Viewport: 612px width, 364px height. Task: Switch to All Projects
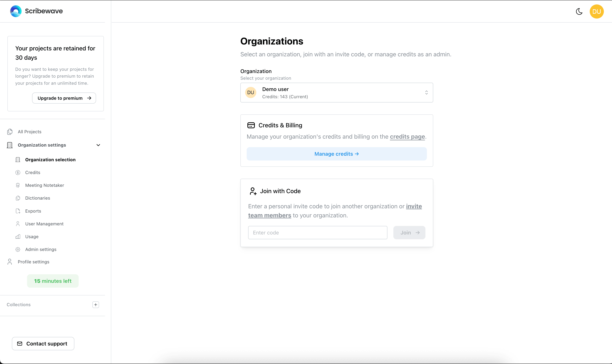(x=29, y=131)
